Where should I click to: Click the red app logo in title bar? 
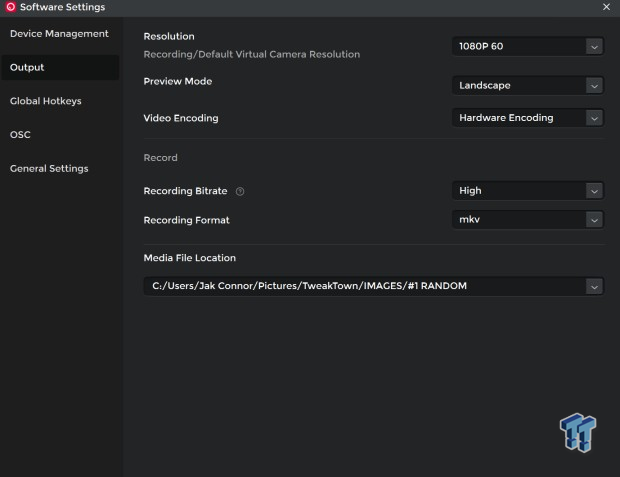tap(10, 7)
